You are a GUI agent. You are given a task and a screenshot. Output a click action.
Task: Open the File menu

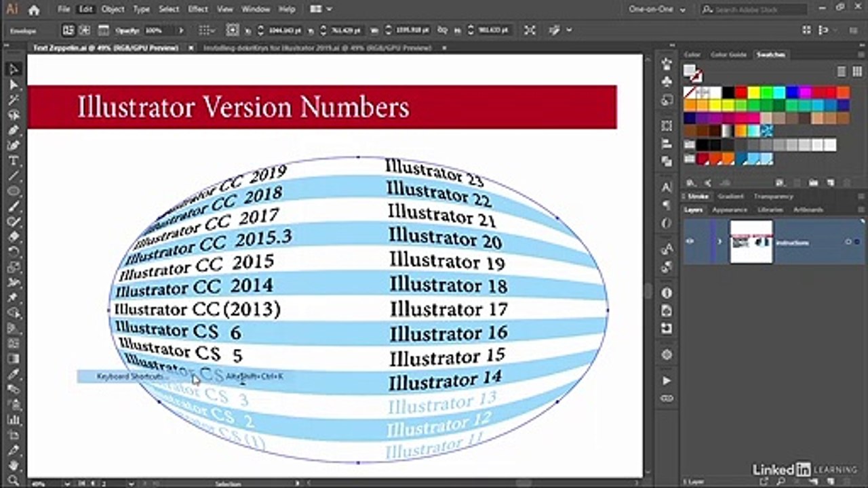tap(64, 9)
